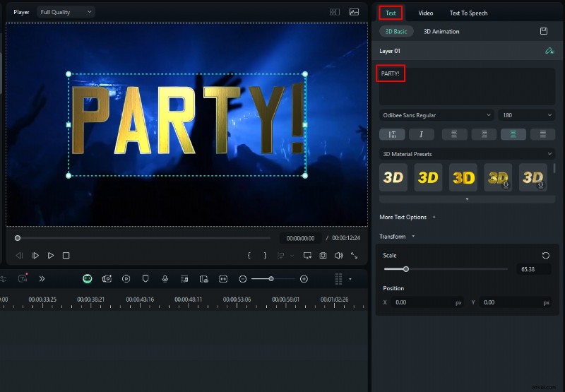
Task: Click the Position X value field
Action: coord(427,302)
